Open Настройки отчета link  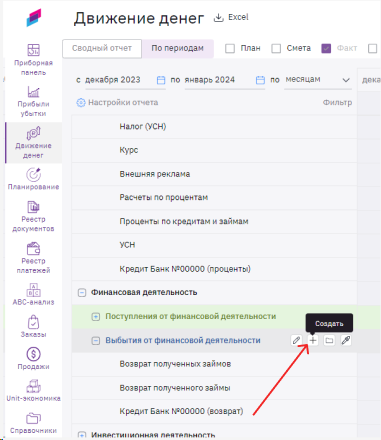123,102
